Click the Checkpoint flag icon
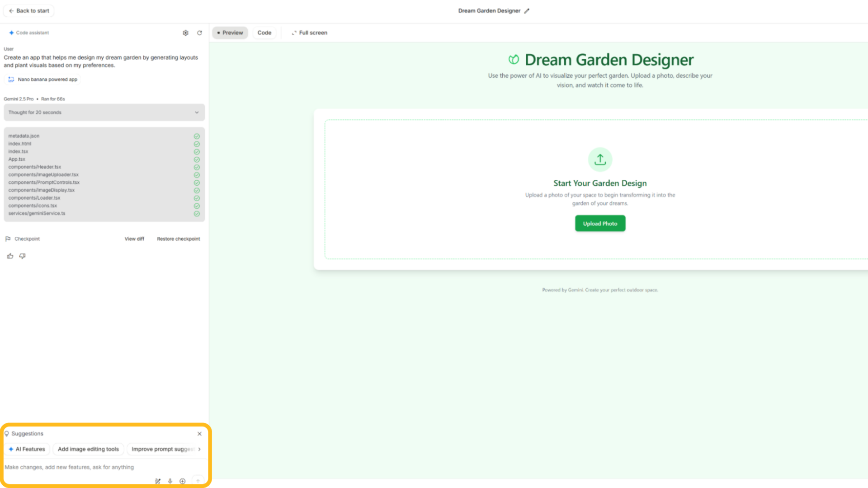The image size is (868, 488). coord(8,239)
